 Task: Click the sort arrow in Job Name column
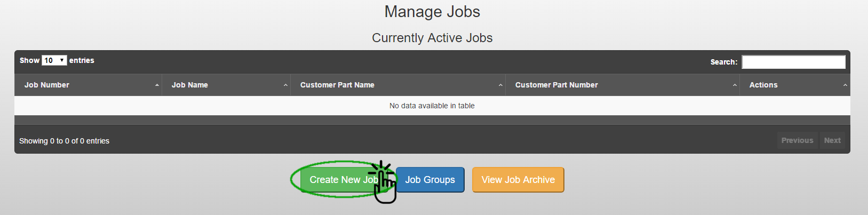point(285,85)
